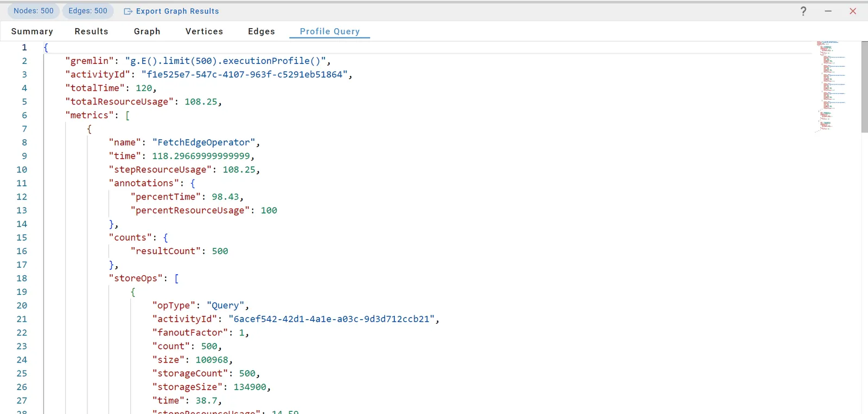Click the "gremlin" key on line 2
This screenshot has width=868, height=414.
click(x=90, y=61)
